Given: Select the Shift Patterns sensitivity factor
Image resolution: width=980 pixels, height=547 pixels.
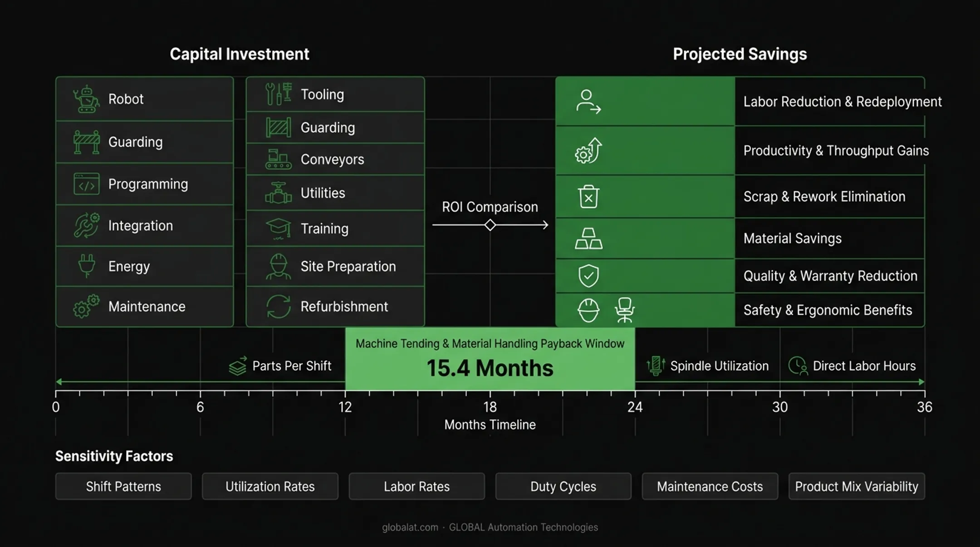Looking at the screenshot, I should [x=123, y=486].
